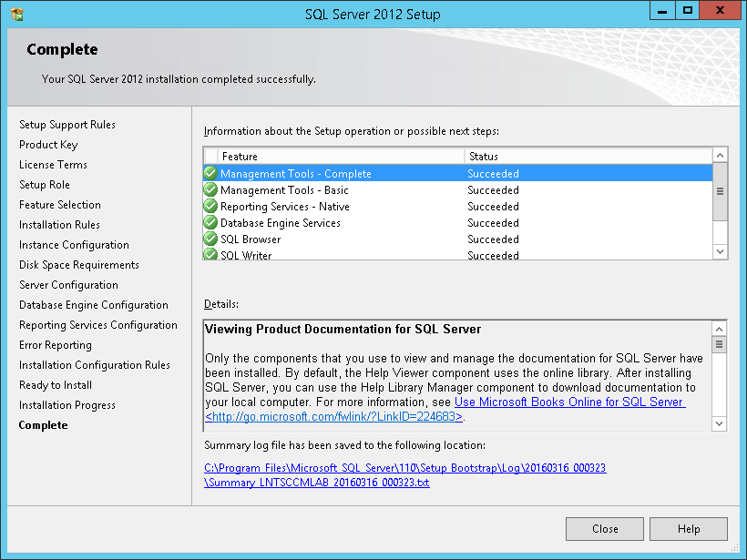Screen dimensions: 747x560
Task: Select the Management Tools - Complete row
Action: click(458, 173)
